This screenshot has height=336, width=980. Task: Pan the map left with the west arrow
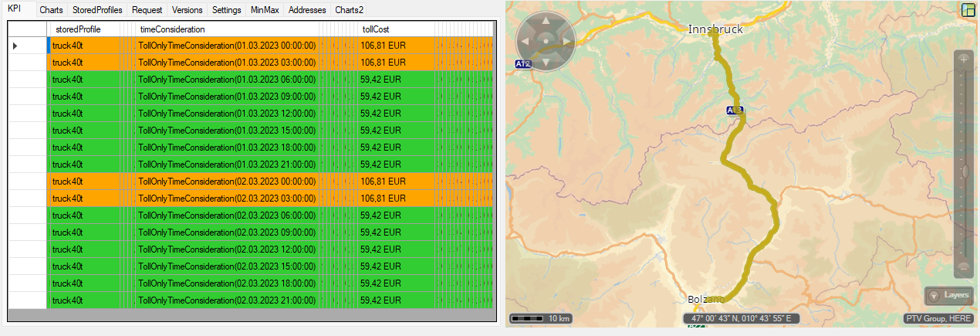pos(525,41)
